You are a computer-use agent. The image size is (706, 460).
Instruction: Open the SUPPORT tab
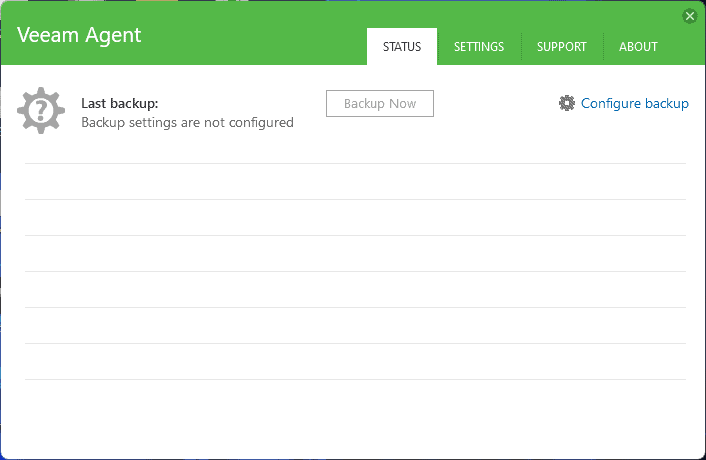point(561,47)
